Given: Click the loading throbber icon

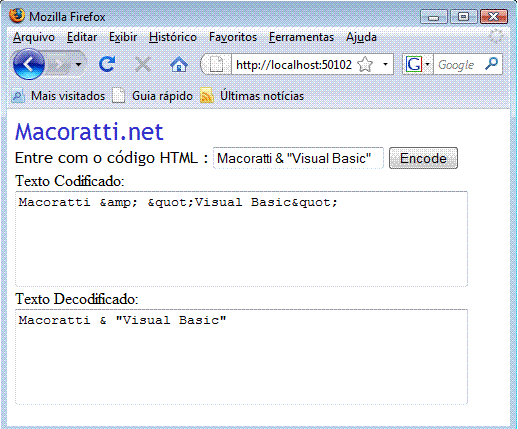Looking at the screenshot, I should (496, 36).
